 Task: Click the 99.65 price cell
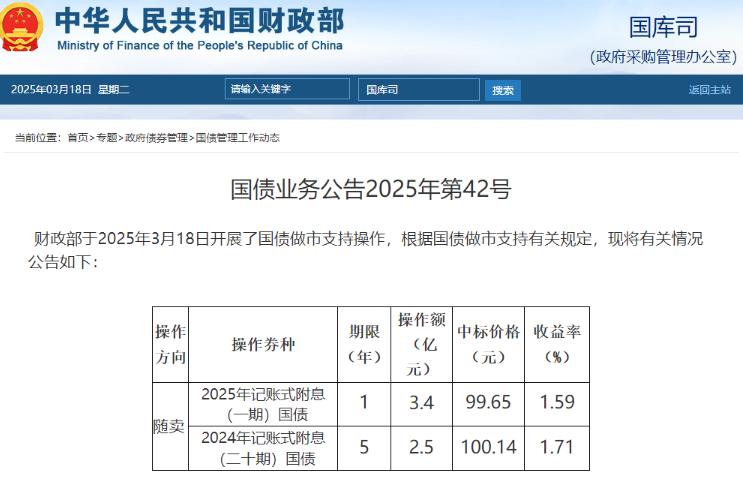click(x=489, y=403)
